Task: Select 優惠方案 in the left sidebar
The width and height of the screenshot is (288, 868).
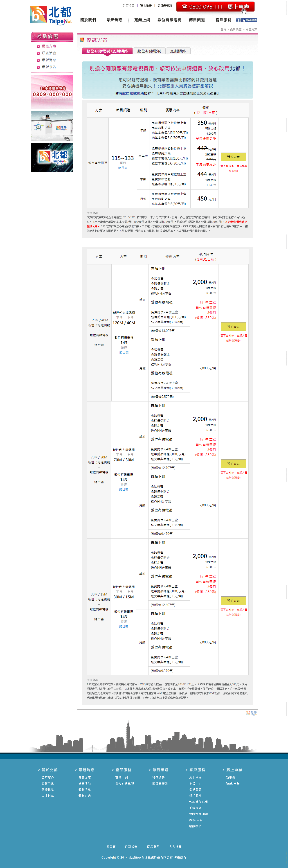Action: tap(49, 46)
